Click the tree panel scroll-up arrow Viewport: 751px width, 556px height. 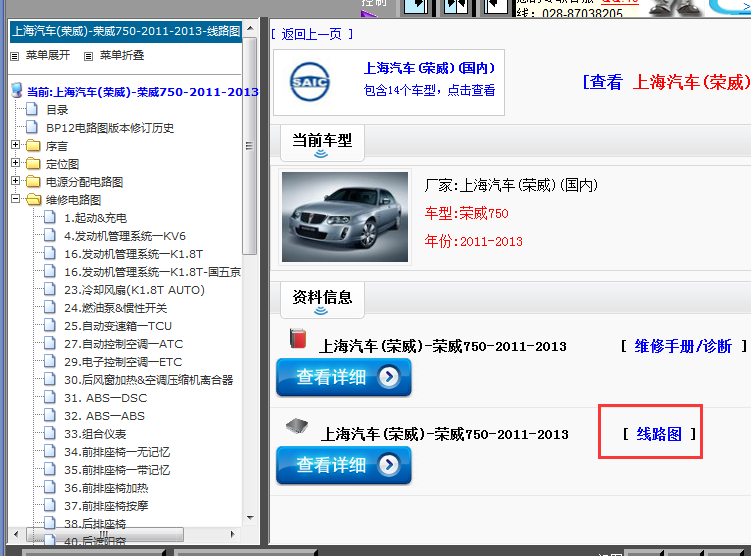click(250, 28)
